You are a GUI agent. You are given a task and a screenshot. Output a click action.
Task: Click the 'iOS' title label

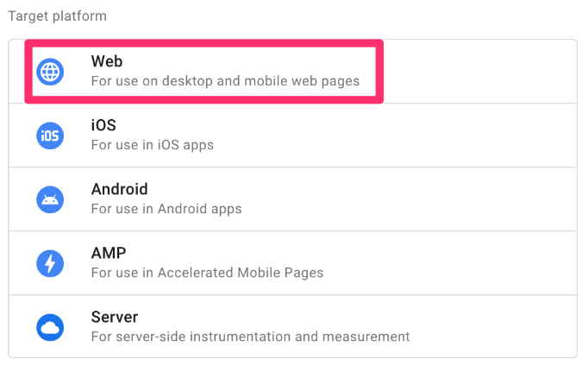coord(103,125)
